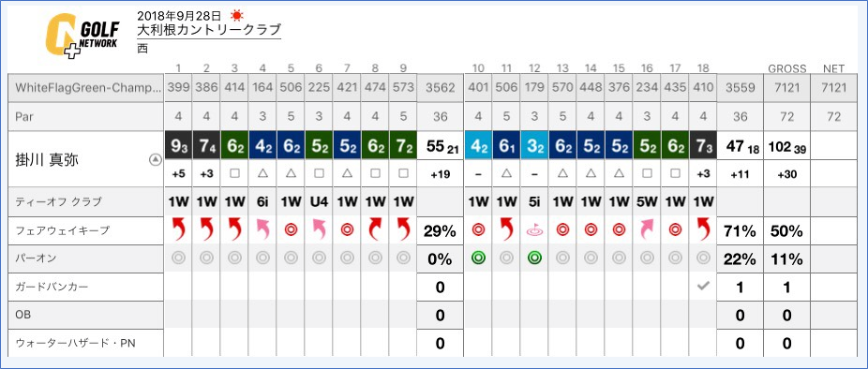This screenshot has height=369, width=868.
Task: Click the GROSS column header
Action: tap(786, 69)
